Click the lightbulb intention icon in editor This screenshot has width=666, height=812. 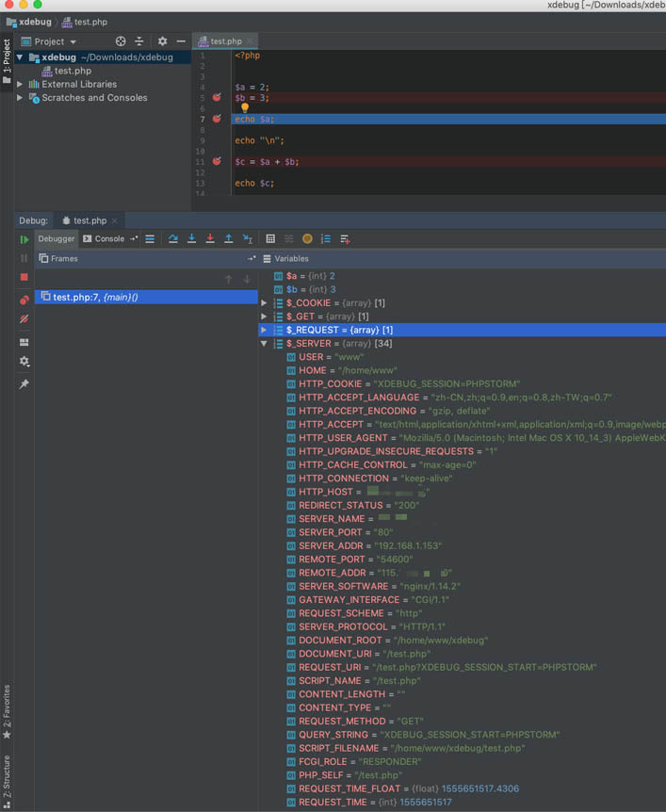pos(245,107)
